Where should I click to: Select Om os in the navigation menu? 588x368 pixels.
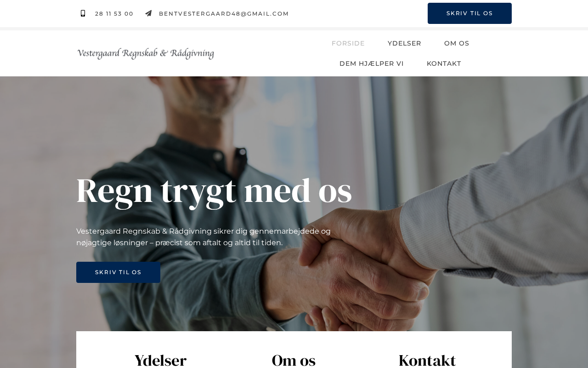(457, 43)
